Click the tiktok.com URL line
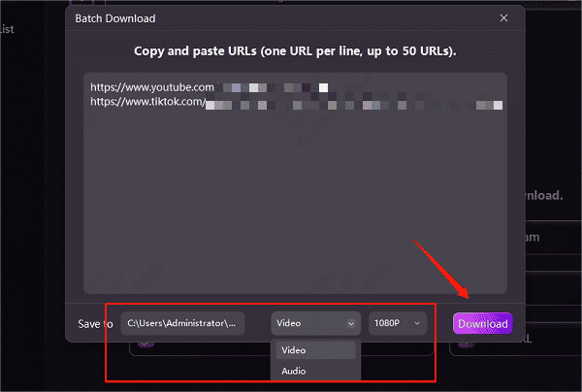Screen dimensions: 582x392 coord(147,101)
